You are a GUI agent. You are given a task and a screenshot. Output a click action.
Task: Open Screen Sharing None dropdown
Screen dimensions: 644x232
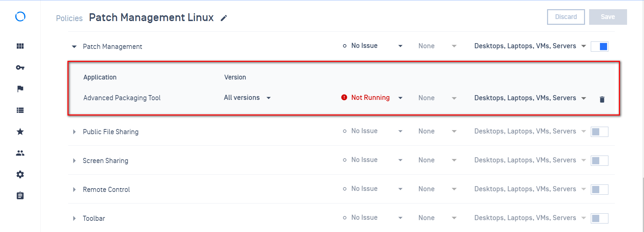(438, 160)
